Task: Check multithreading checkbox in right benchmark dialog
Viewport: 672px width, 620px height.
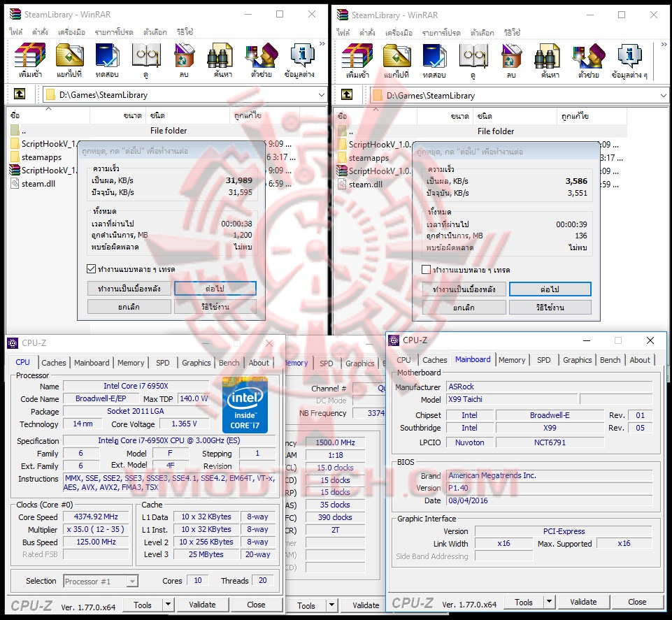Action: pyautogui.click(x=426, y=270)
